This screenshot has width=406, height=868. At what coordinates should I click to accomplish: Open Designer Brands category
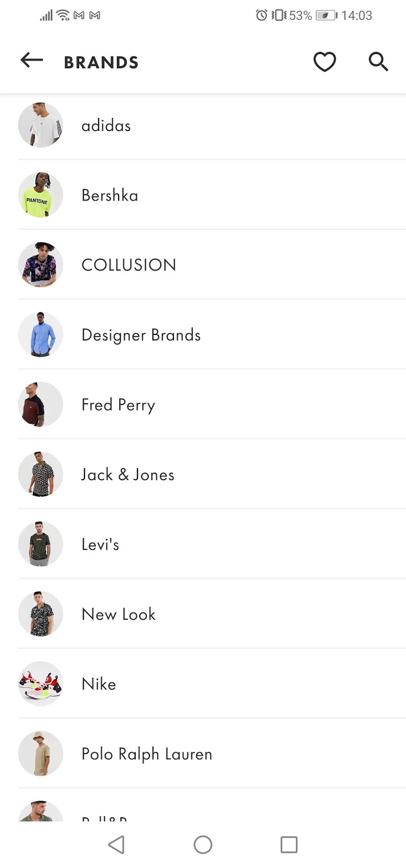(x=141, y=335)
